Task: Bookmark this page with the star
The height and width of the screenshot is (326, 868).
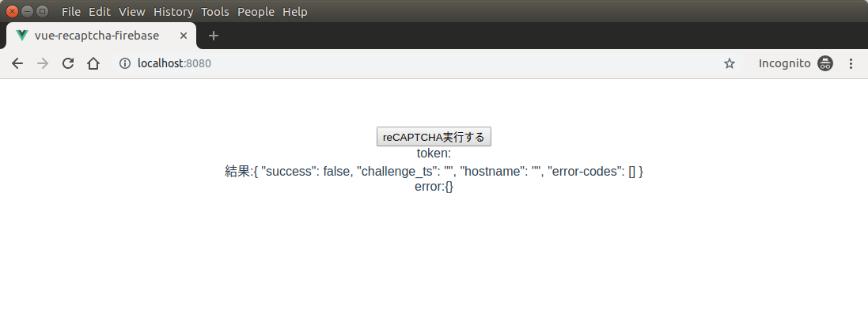Action: (730, 63)
